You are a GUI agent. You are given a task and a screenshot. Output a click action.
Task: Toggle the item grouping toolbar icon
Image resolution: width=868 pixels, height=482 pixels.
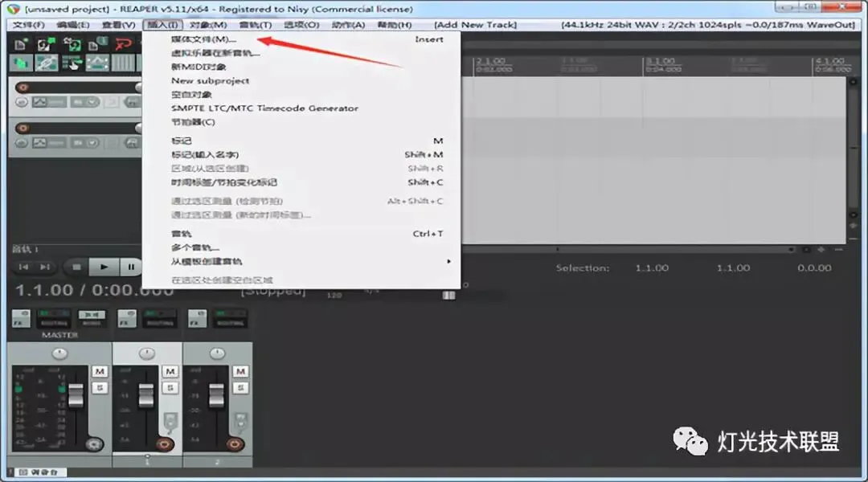click(46, 63)
